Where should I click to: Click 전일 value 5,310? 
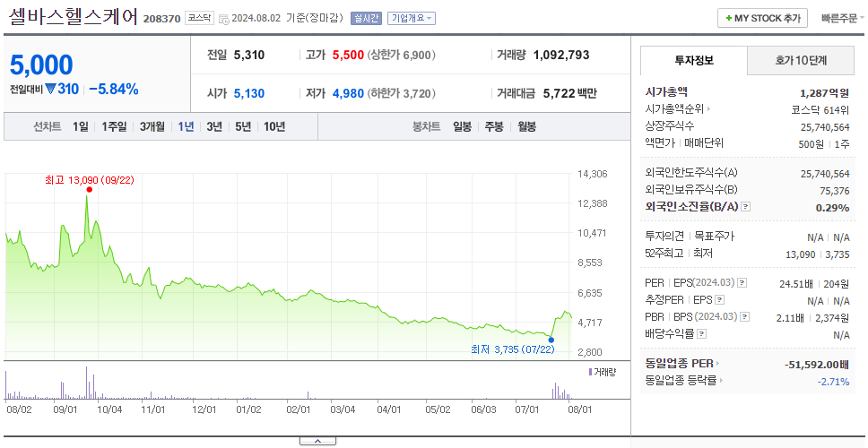(x=249, y=55)
